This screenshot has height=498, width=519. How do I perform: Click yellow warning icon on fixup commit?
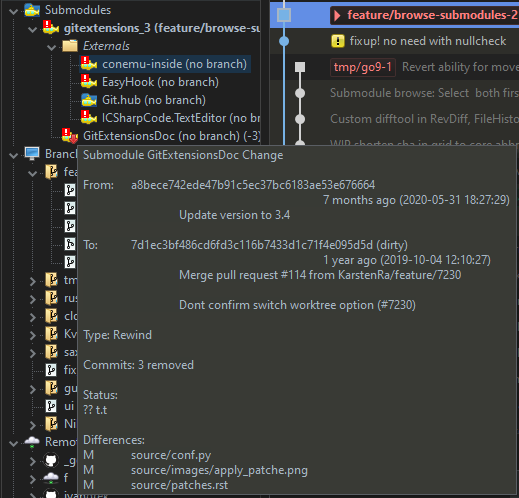[338, 41]
